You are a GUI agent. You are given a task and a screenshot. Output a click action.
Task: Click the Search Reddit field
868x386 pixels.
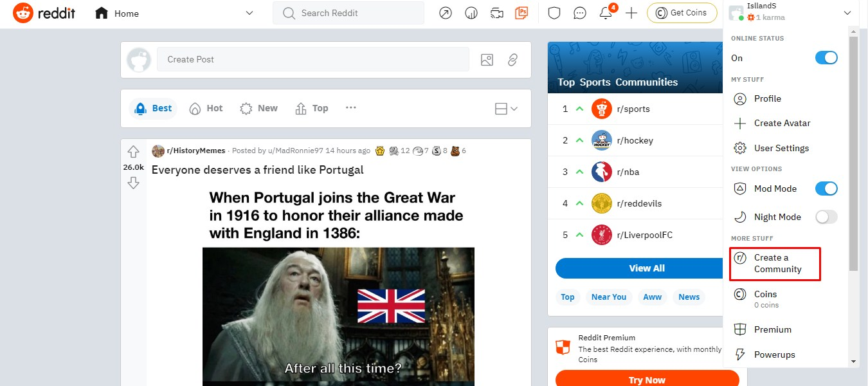coord(348,13)
